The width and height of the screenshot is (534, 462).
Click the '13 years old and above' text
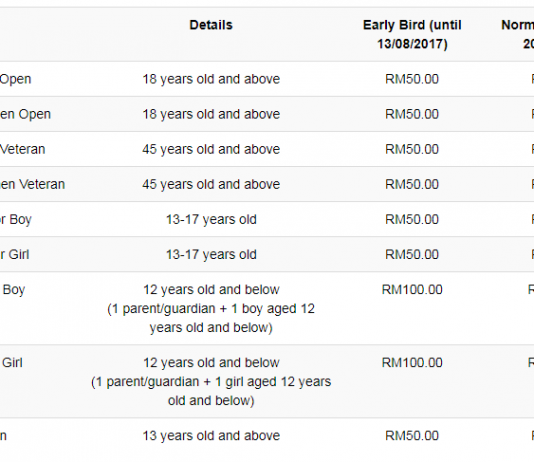(211, 435)
